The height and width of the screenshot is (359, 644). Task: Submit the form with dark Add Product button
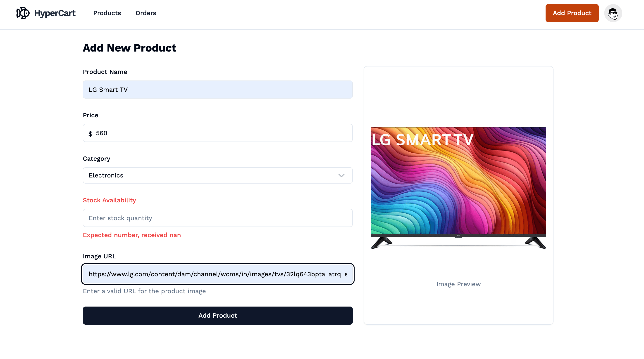[217, 315]
